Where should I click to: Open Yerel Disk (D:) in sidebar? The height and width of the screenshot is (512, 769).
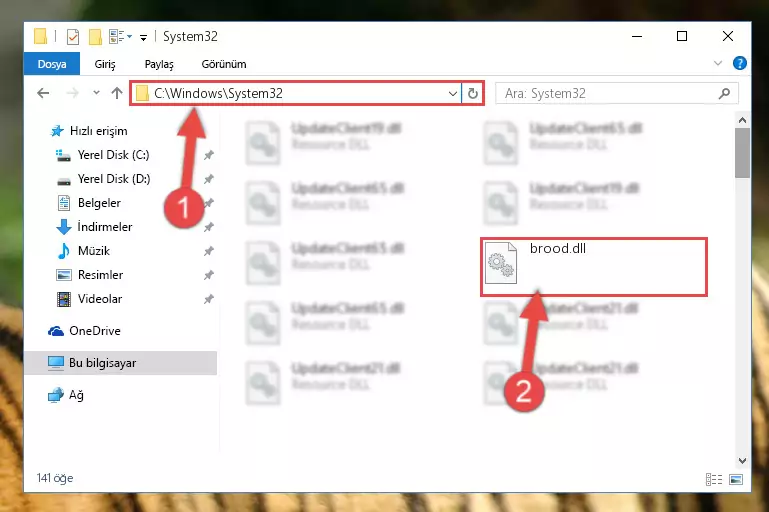pos(114,179)
